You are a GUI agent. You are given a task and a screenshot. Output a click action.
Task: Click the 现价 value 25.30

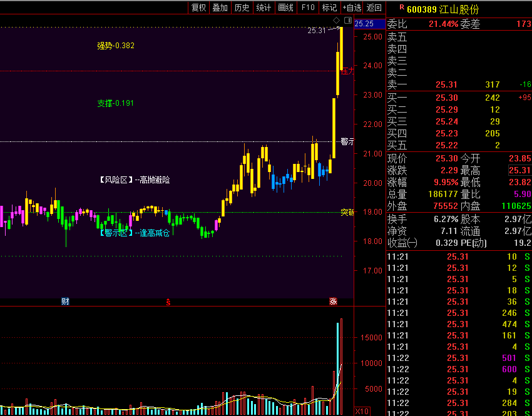(446, 158)
